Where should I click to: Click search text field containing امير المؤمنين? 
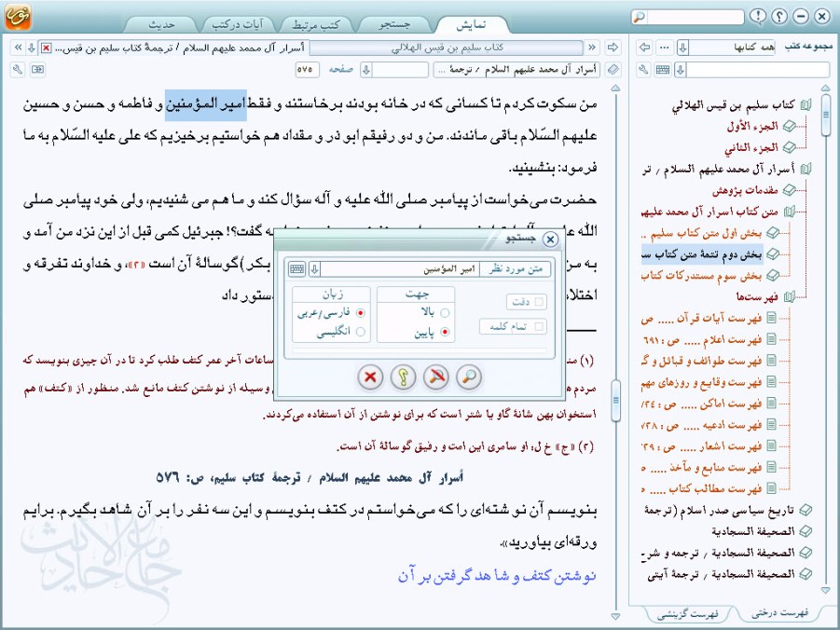pyautogui.click(x=400, y=269)
